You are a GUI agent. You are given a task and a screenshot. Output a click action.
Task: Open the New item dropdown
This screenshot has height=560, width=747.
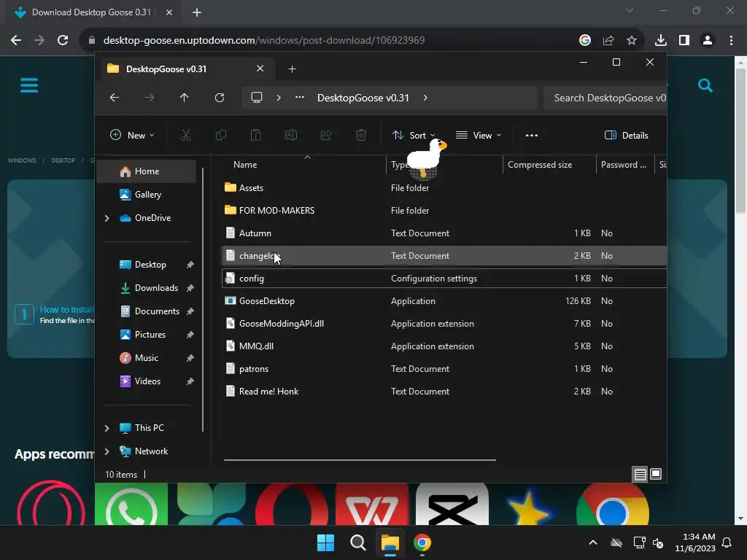tap(132, 135)
